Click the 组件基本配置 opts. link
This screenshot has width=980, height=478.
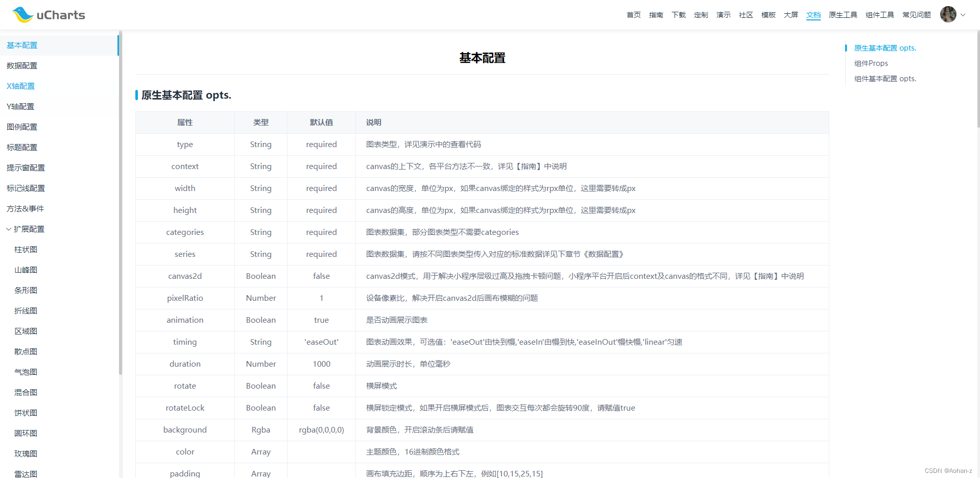tap(886, 78)
